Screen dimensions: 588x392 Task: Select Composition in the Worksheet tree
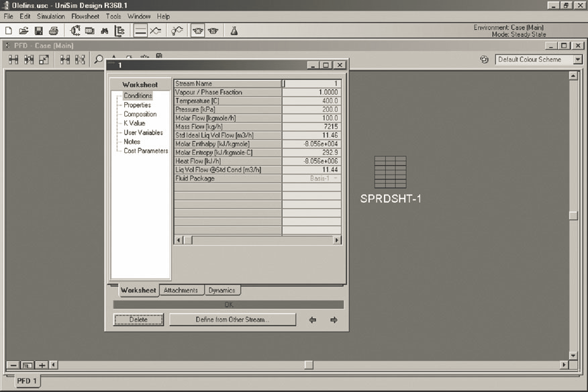tap(140, 114)
